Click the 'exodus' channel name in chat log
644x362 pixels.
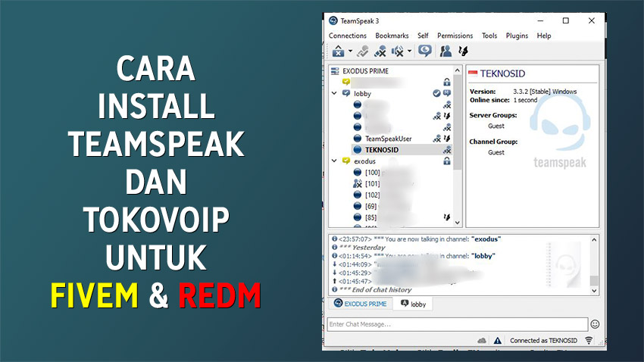[486, 239]
